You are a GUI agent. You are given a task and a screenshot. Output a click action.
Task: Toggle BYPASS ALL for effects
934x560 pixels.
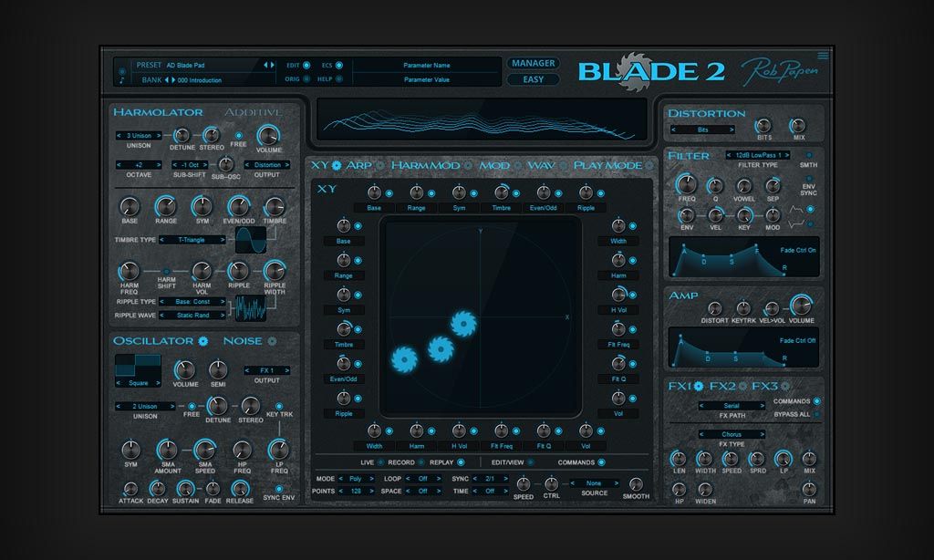(816, 414)
